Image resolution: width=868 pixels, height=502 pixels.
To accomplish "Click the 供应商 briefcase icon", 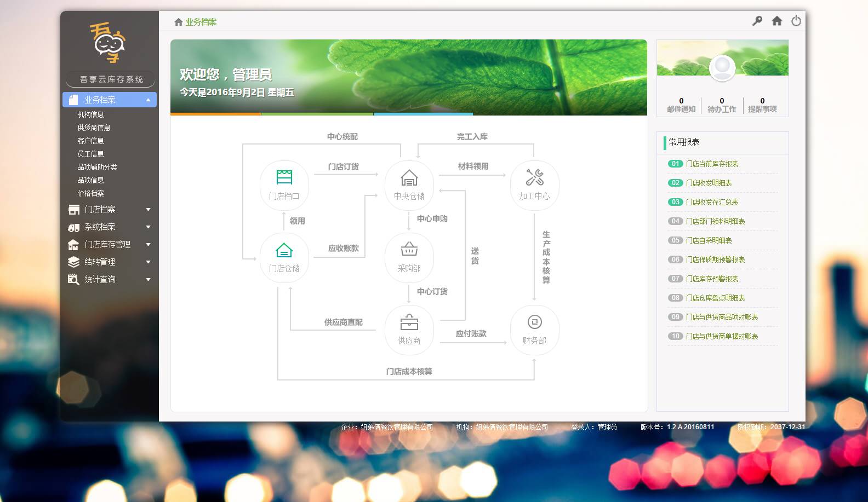I will tap(409, 322).
